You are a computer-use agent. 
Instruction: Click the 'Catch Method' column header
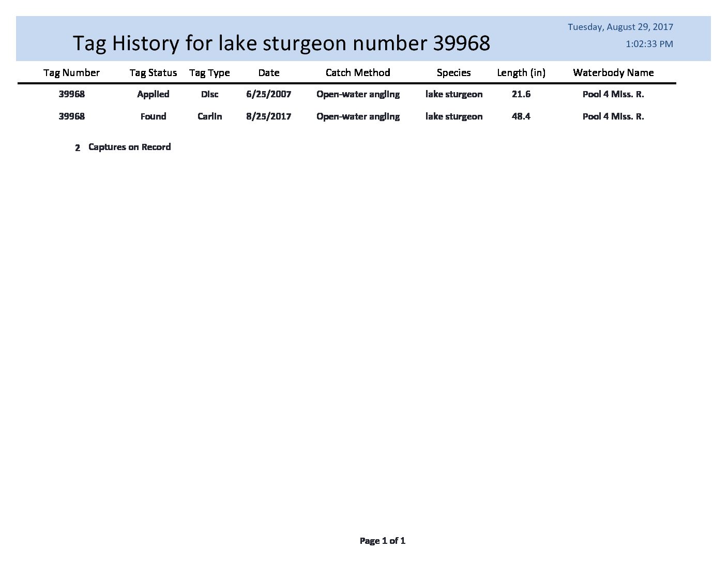[358, 73]
